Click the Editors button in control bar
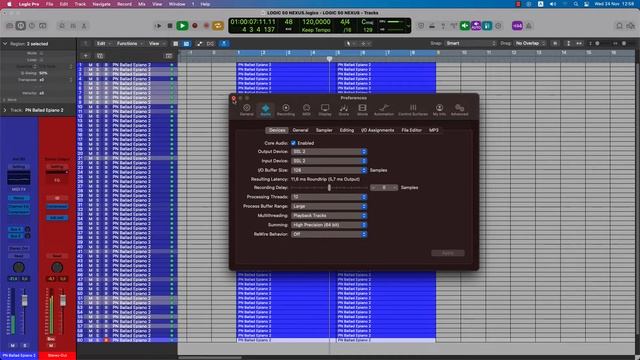 pyautogui.click(x=84, y=26)
